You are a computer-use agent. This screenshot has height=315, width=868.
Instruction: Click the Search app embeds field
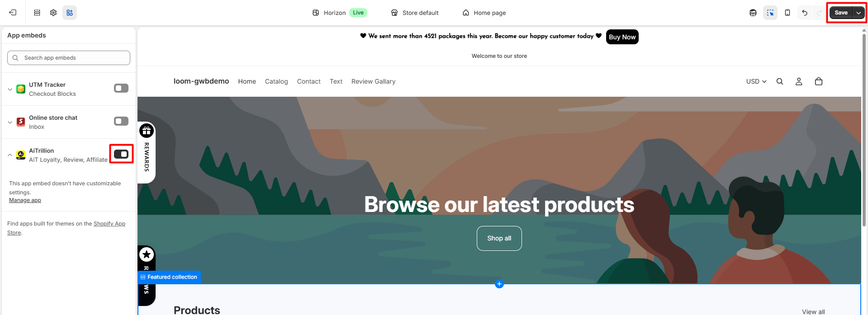pyautogui.click(x=69, y=58)
